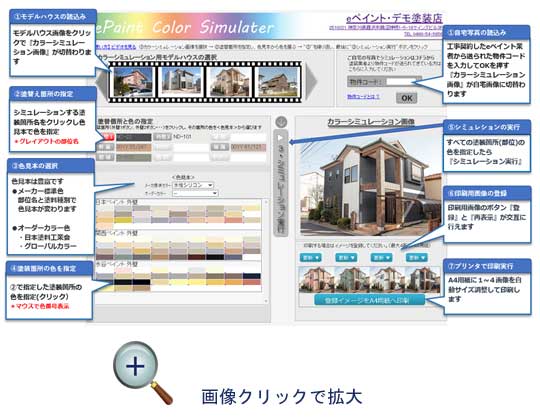Open third 登録 dropdown button for print slot
The image size is (540, 420).
click(381, 258)
